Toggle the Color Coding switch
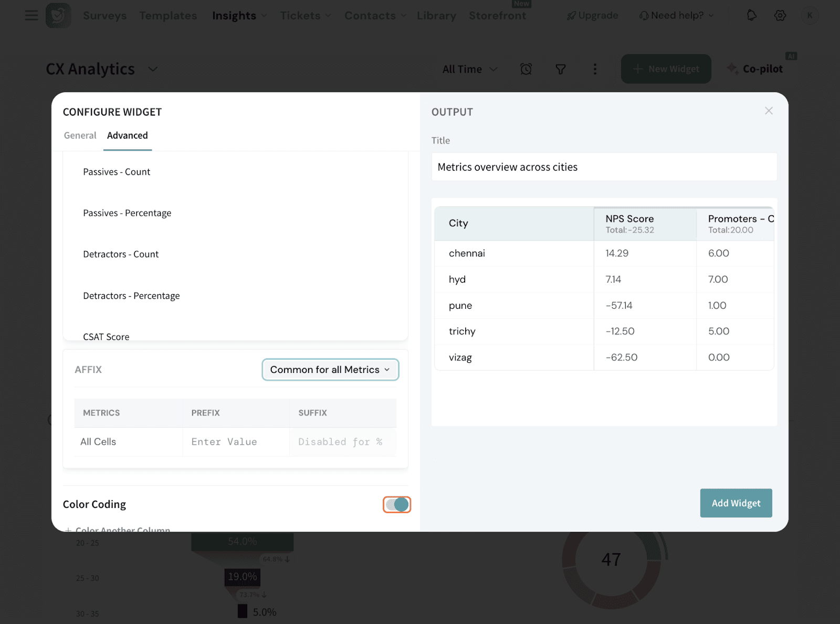This screenshot has width=840, height=624. click(x=397, y=505)
